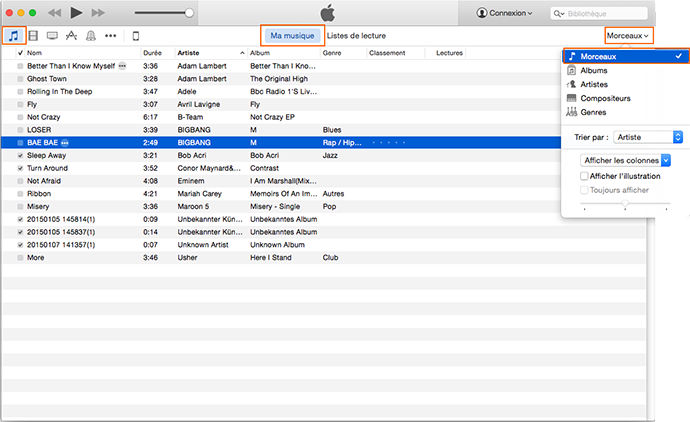Click the fast-forward playback button

pos(98,13)
